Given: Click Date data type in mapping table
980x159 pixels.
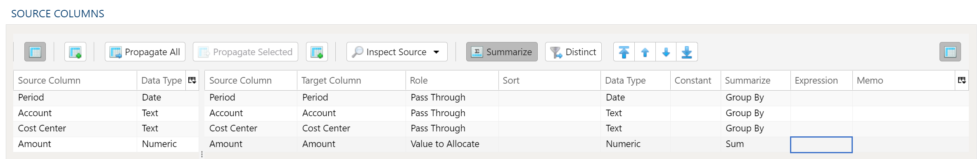Looking at the screenshot, I should point(635,98).
